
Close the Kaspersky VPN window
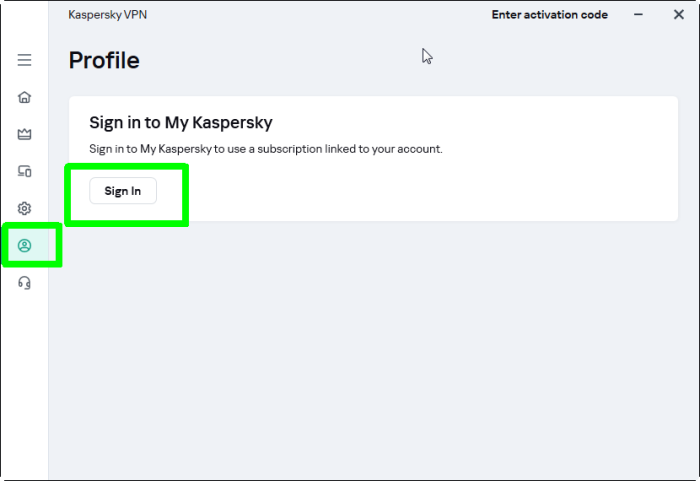click(x=678, y=15)
